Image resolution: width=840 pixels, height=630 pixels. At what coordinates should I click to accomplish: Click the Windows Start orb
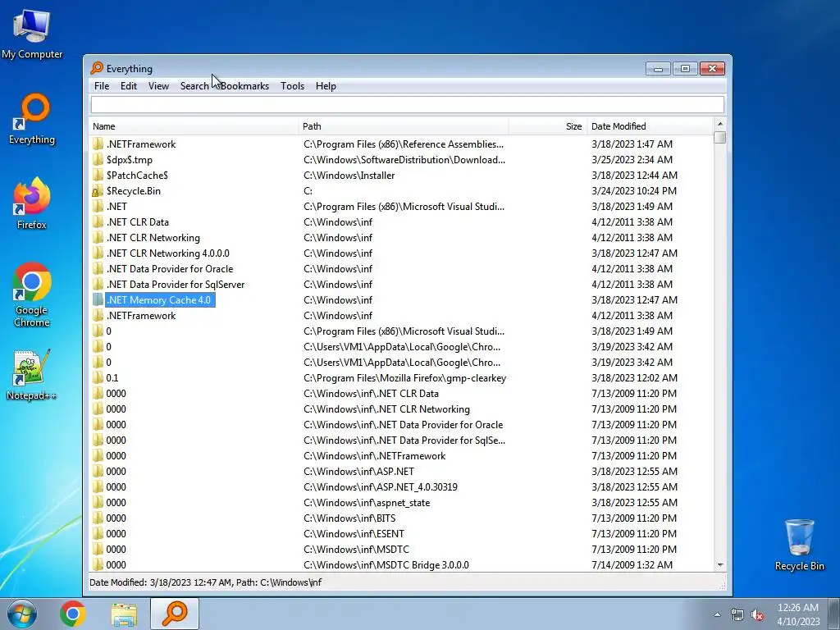click(x=22, y=614)
